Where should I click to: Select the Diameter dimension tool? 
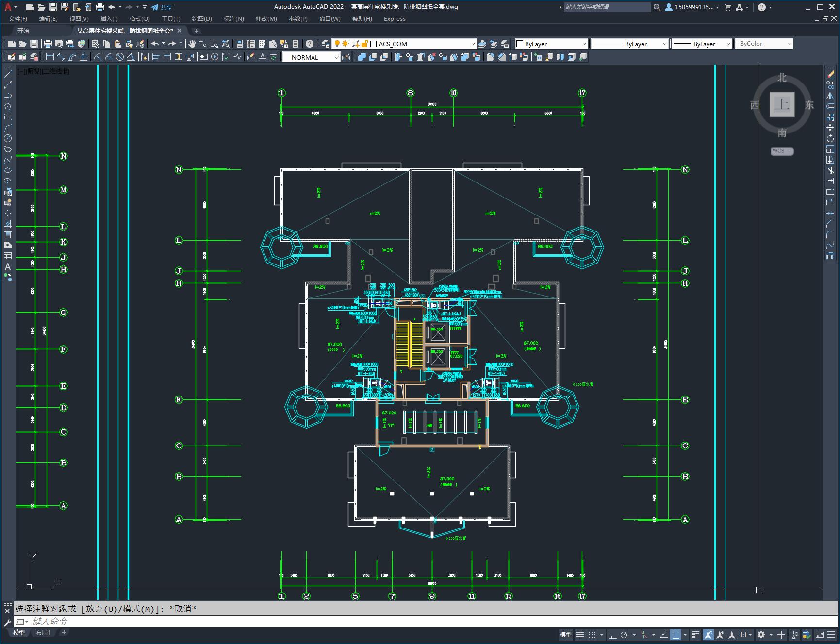pos(119,57)
